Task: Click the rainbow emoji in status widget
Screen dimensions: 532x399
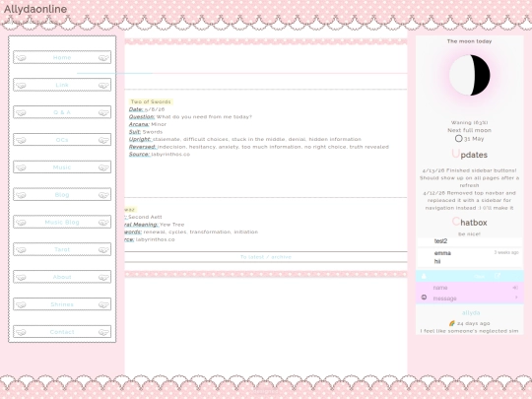Action: (x=451, y=323)
